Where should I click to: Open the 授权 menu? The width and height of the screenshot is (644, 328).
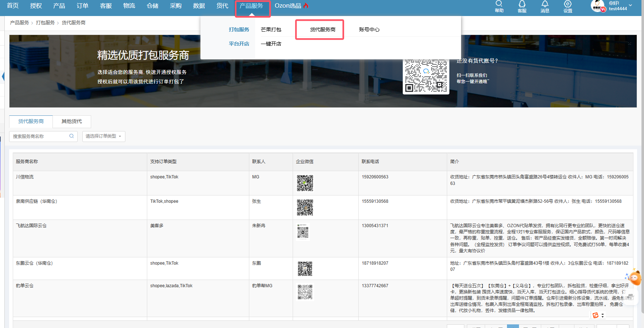point(36,6)
